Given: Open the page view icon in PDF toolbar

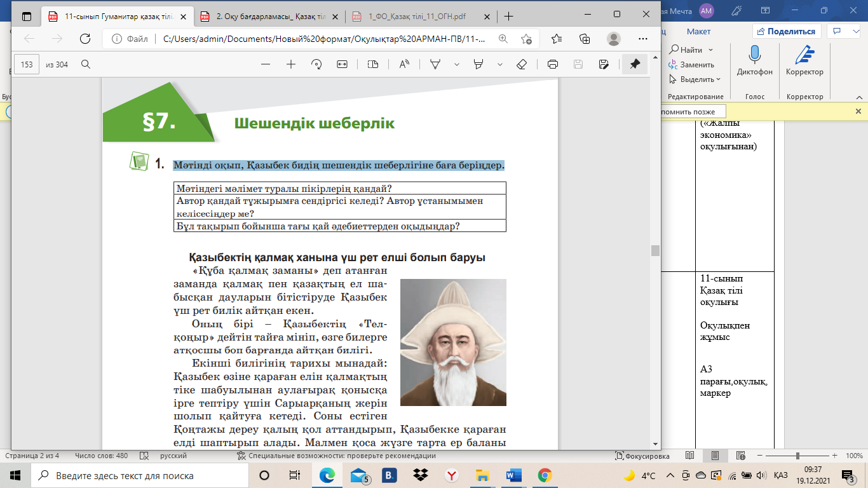Looking at the screenshot, I should coord(373,64).
